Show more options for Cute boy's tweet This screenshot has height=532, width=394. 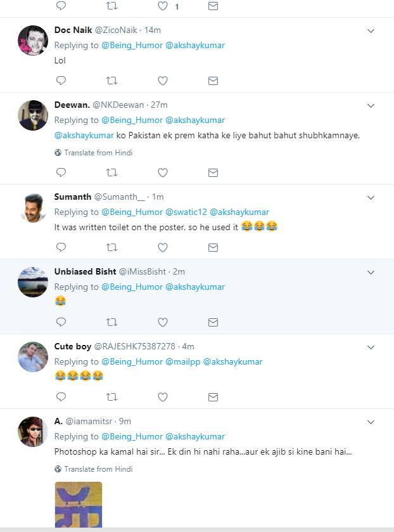click(x=371, y=347)
